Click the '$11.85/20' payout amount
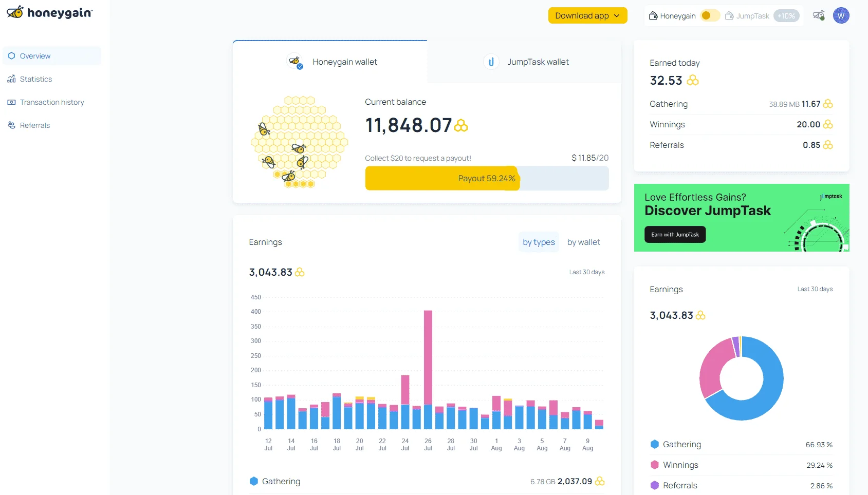 [590, 158]
